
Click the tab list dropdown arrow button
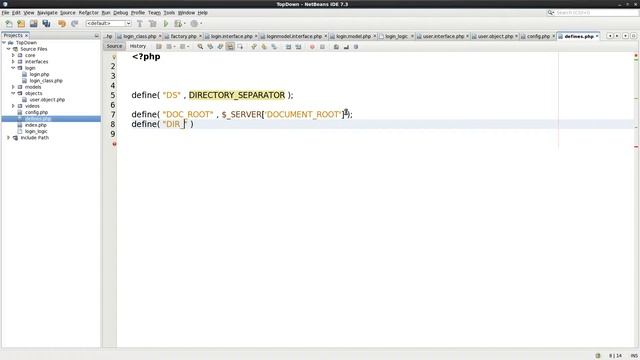625,36
